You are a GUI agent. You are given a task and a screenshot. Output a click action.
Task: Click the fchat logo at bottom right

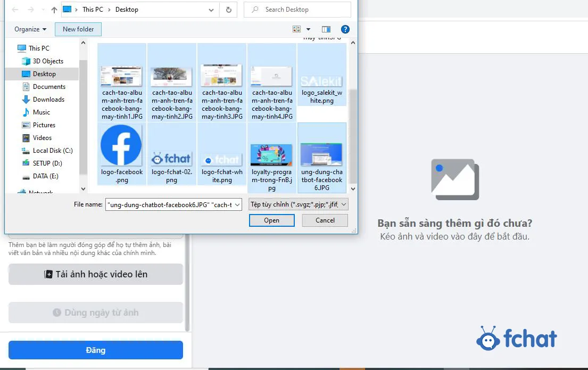pos(516,338)
